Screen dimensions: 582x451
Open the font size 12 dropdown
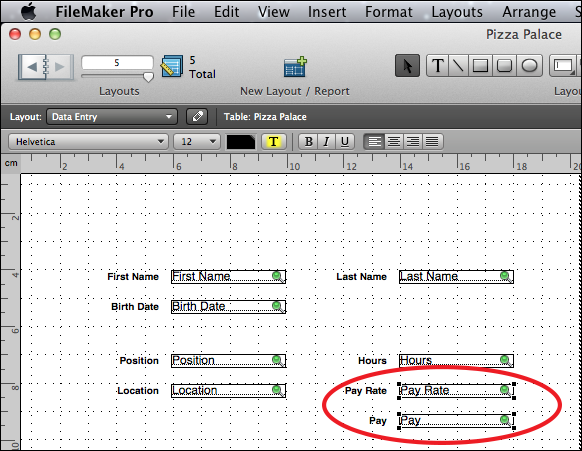[x=197, y=141]
